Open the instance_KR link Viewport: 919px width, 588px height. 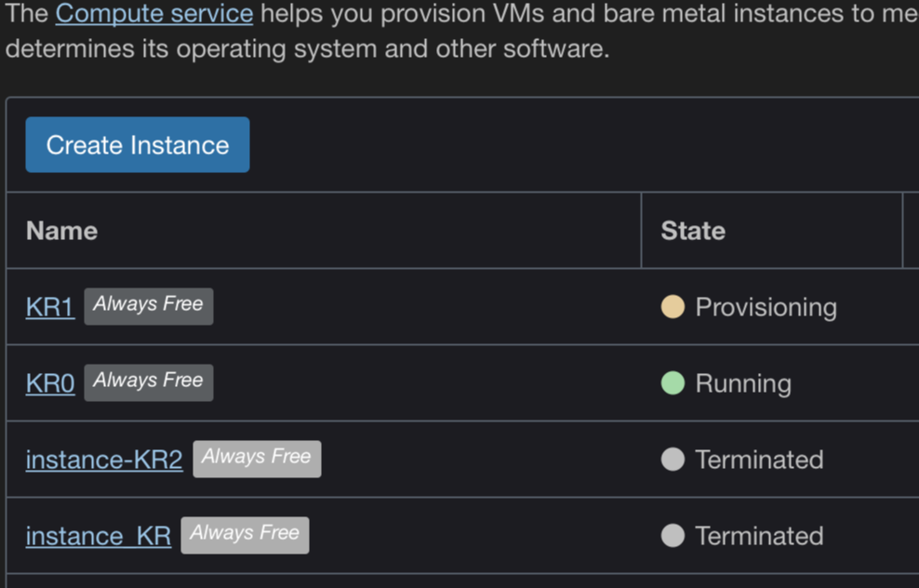[99, 536]
